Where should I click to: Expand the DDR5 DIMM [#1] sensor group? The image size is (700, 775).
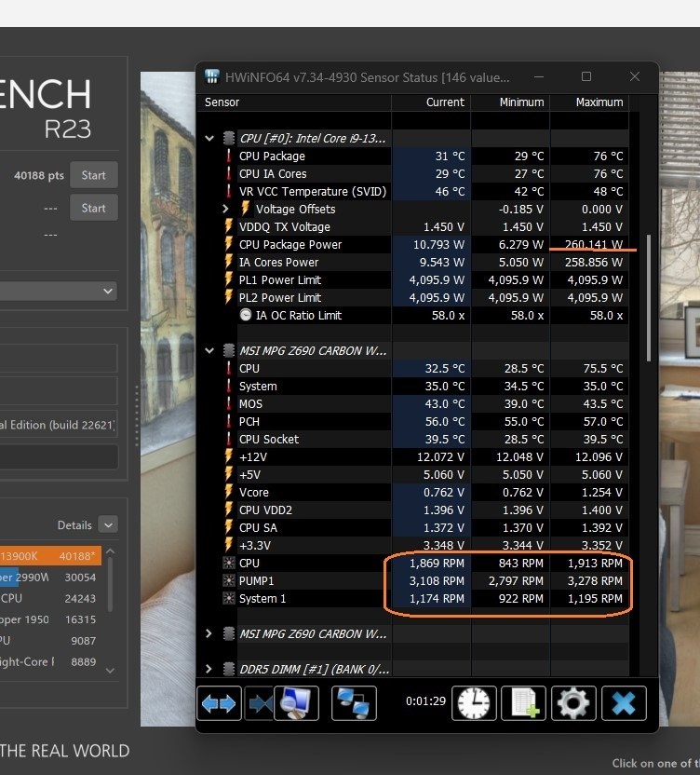click(209, 669)
